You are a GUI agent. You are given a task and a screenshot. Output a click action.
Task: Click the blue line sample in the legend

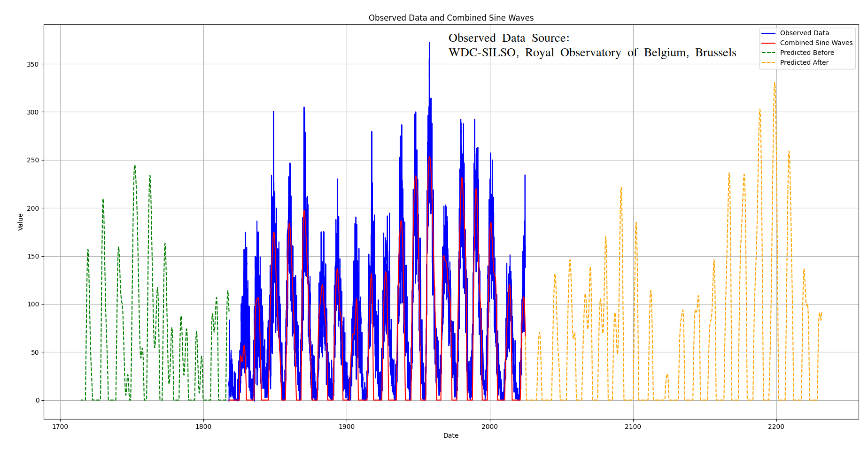coord(768,33)
